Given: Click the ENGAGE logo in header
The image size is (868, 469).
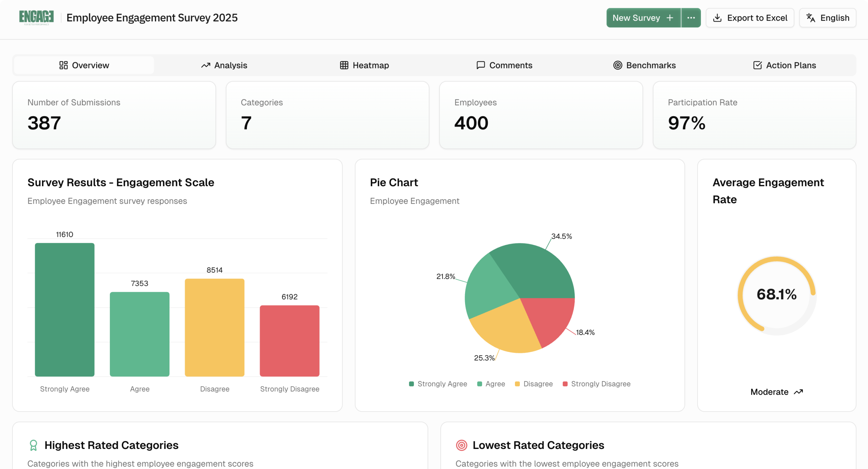Looking at the screenshot, I should coord(36,18).
